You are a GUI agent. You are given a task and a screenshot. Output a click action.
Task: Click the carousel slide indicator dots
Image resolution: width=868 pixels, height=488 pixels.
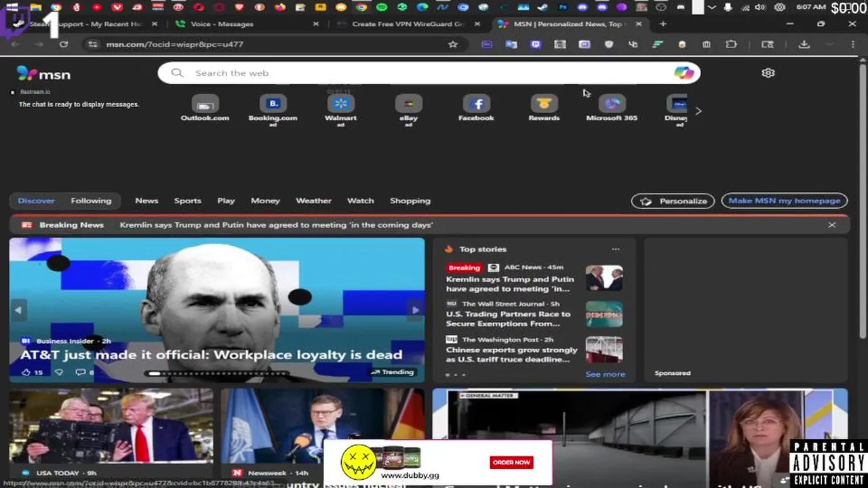pos(218,373)
